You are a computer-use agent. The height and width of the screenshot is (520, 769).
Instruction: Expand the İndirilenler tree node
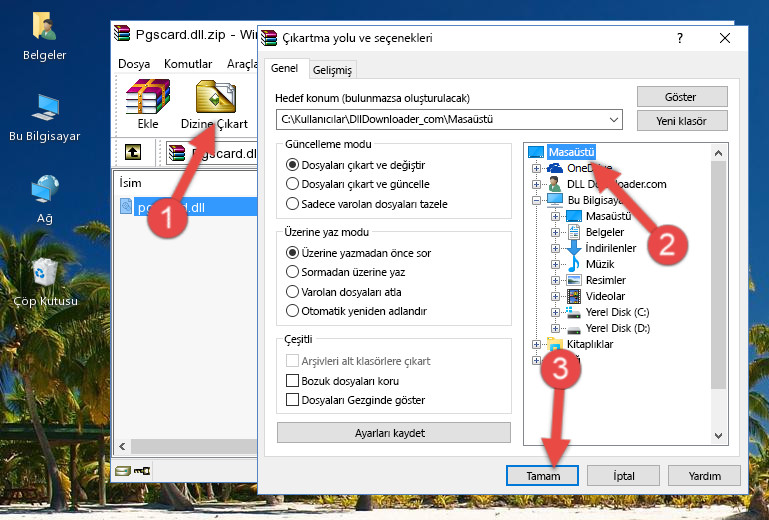tap(555, 248)
